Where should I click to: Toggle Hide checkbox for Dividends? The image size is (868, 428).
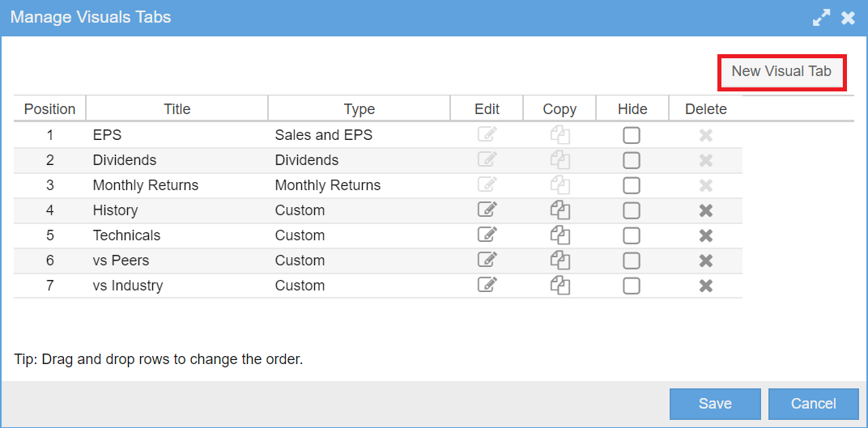pos(632,160)
